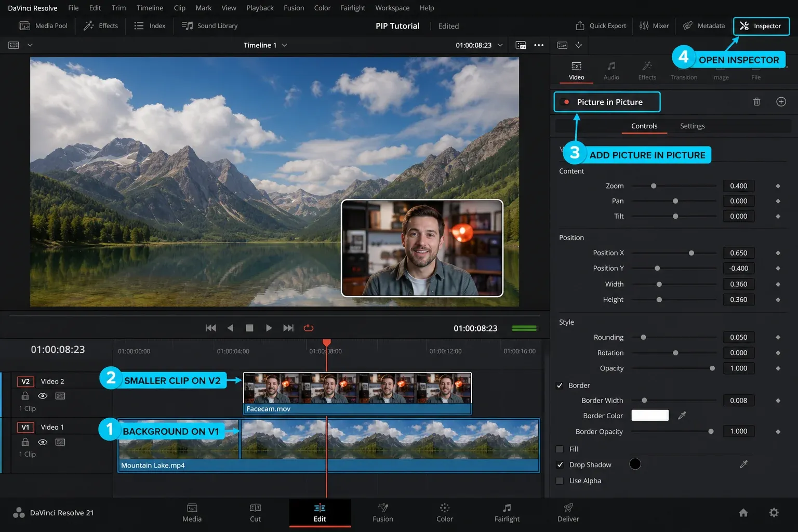Click Quick Export

point(601,25)
